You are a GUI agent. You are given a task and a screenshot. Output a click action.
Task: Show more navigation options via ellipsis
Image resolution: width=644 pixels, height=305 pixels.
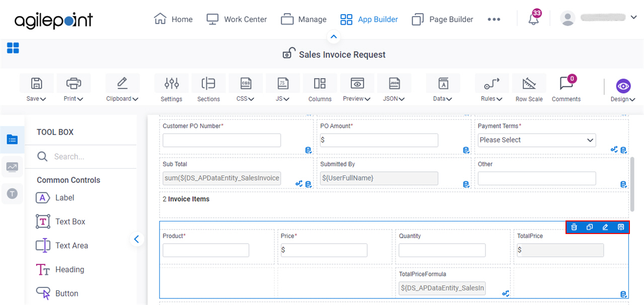[x=494, y=19]
